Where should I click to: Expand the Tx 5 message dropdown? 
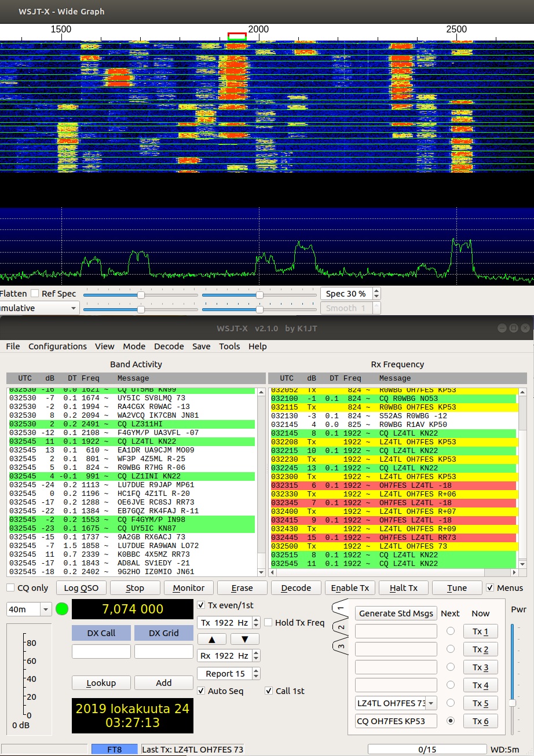click(x=431, y=703)
